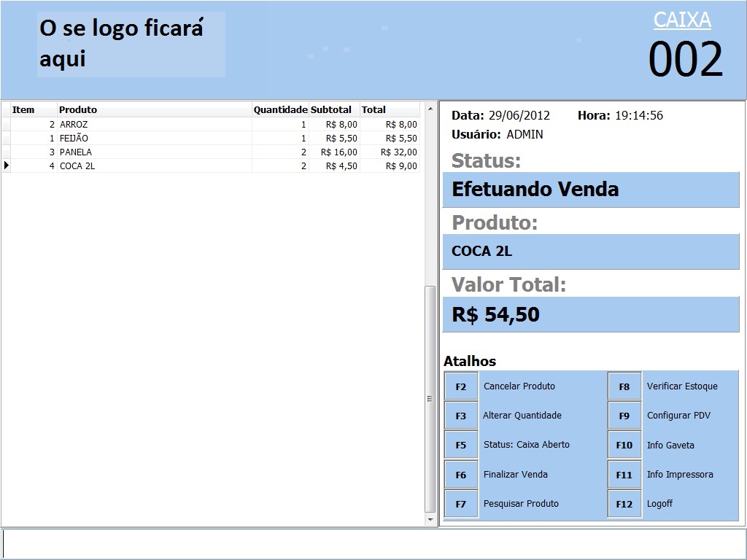
Task: Focus the barcode input field at bottom
Action: point(372,544)
